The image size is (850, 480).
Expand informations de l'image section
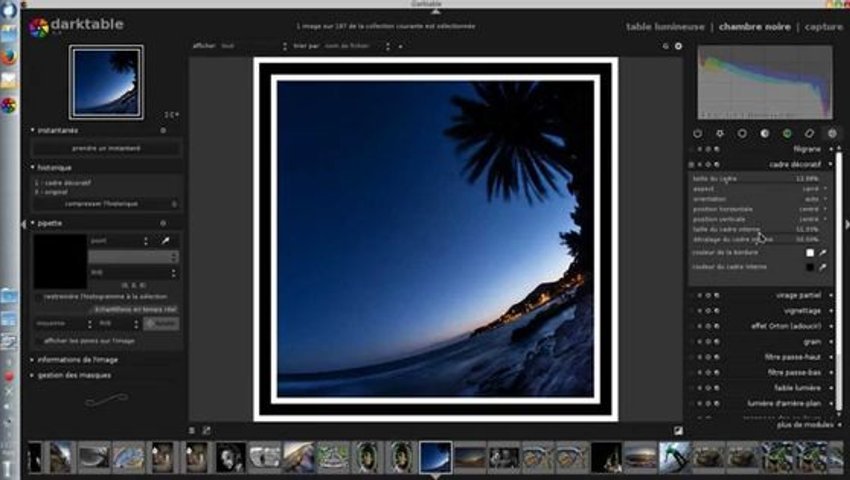77,360
